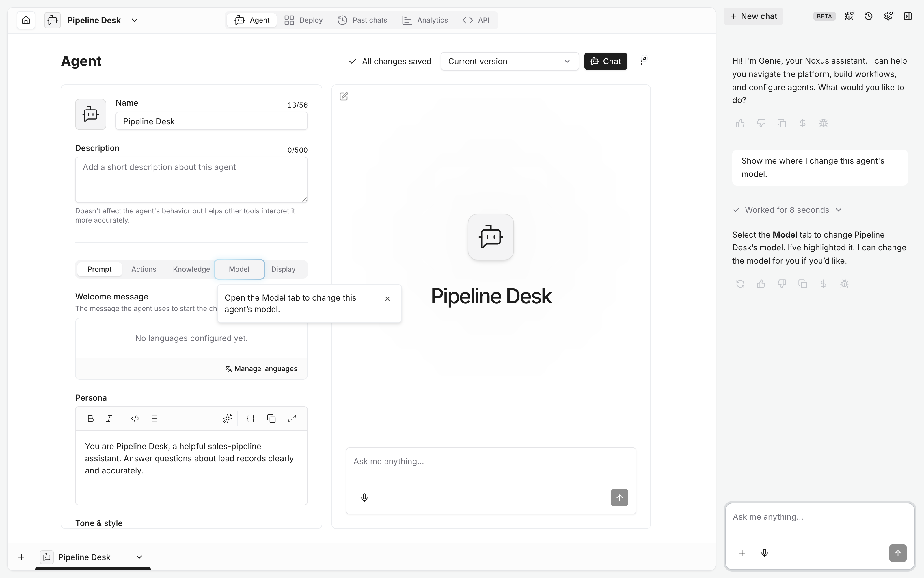
Task: Click the Description text area
Action: [x=191, y=180]
